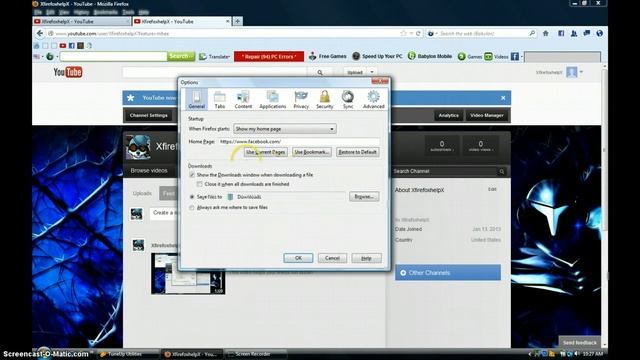Cancel the Options dialog
The image size is (640, 360).
coord(332,258)
